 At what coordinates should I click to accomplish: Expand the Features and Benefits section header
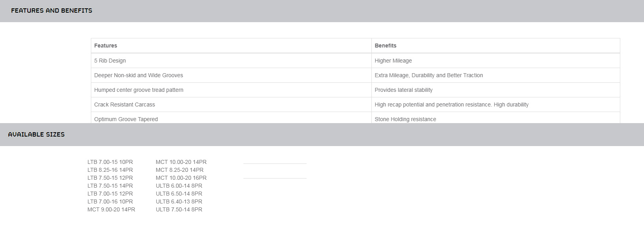tap(51, 11)
